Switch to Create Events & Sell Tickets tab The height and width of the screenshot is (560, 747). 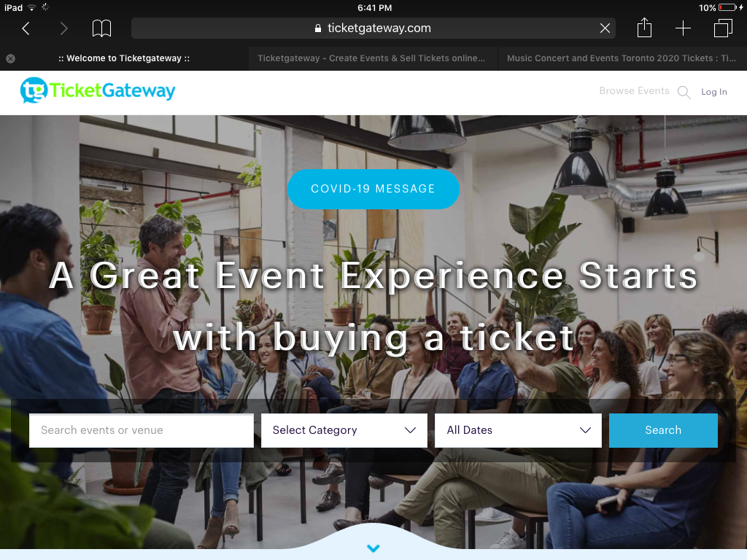click(371, 58)
